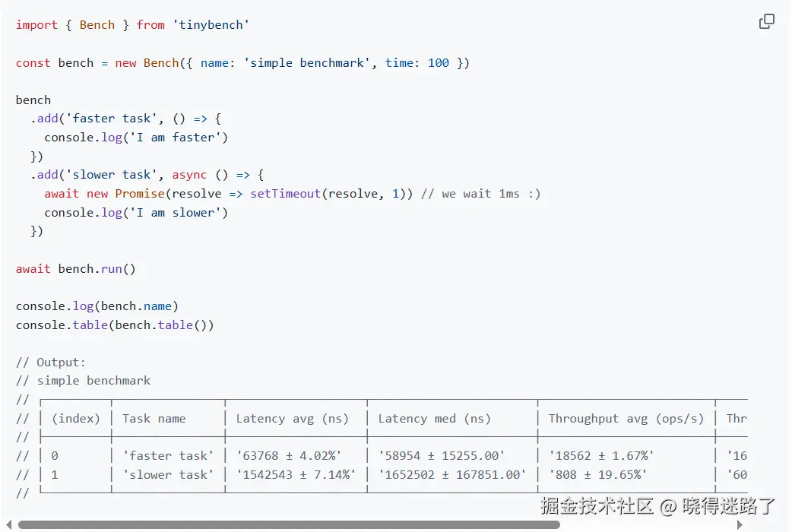This screenshot has width=792, height=532.
Task: Click the 'faster task' string in first .add call
Action: pos(111,119)
